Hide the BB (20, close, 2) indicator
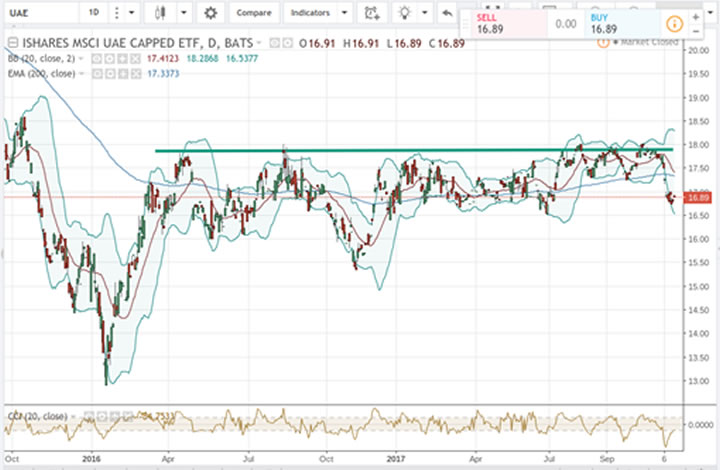This screenshot has width=720, height=470. (96, 59)
